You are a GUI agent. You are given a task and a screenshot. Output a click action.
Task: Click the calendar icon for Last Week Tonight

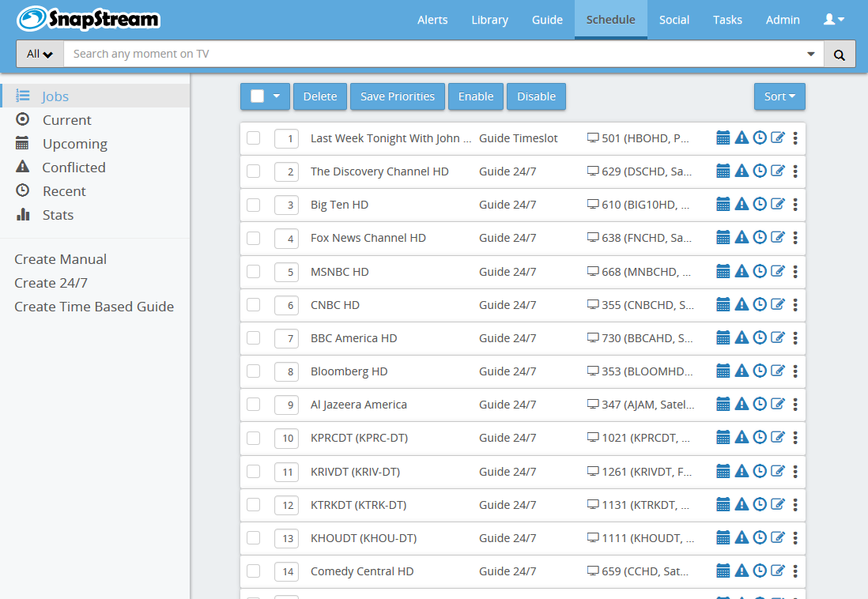coord(723,138)
